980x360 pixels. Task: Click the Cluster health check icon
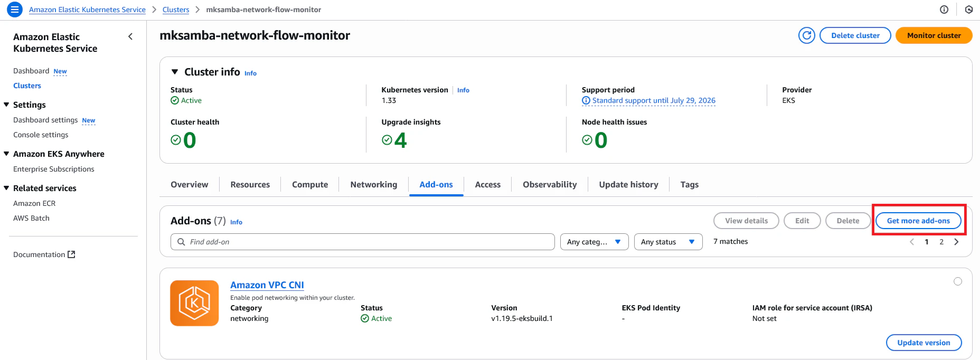[x=176, y=140]
